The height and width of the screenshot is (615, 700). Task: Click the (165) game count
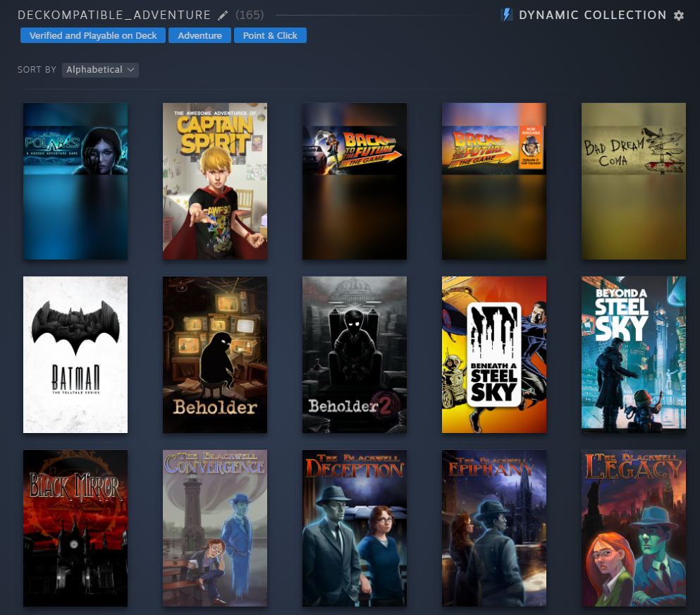[x=250, y=16]
